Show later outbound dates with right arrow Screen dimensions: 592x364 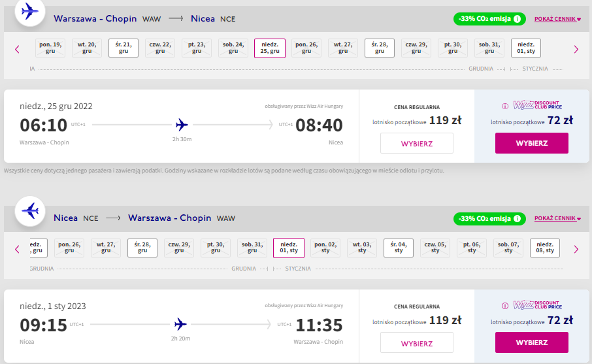click(576, 49)
